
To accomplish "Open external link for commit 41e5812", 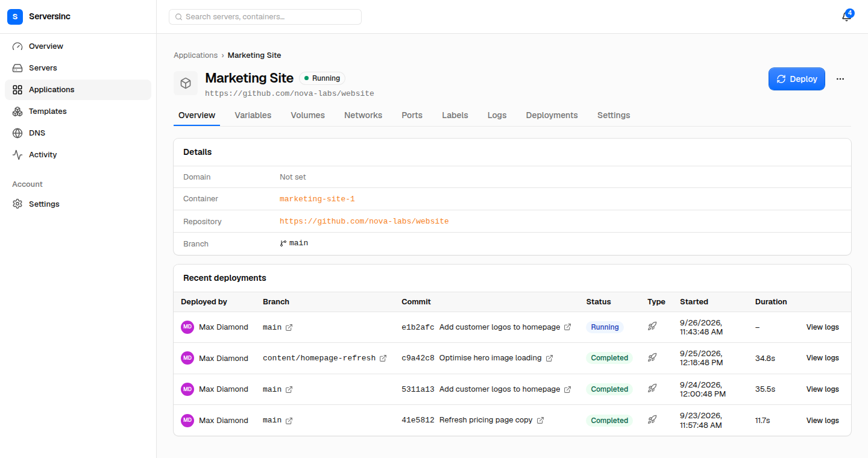I will tap(540, 420).
